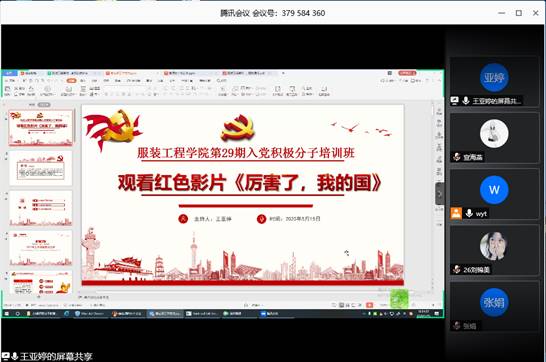This screenshot has width=546, height=362.
Task: Click the Windows Start button on shared taskbar
Action: click(x=6, y=314)
